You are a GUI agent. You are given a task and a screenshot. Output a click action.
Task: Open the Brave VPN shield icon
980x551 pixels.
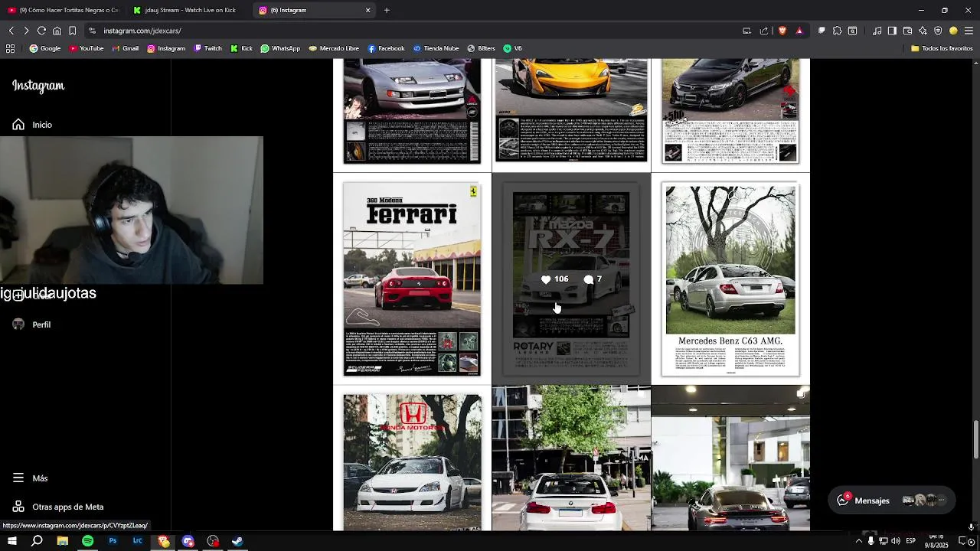click(x=938, y=31)
